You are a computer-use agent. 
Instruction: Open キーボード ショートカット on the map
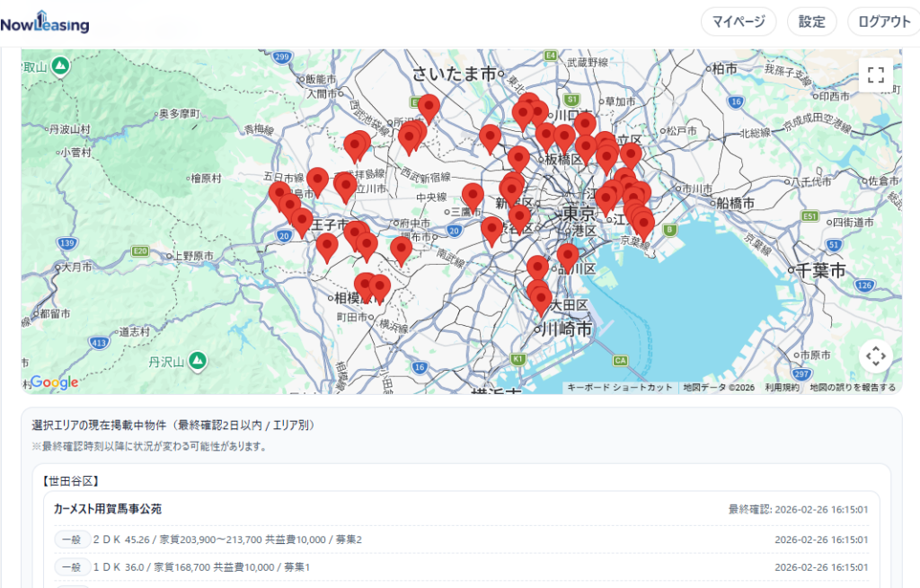coord(620,388)
